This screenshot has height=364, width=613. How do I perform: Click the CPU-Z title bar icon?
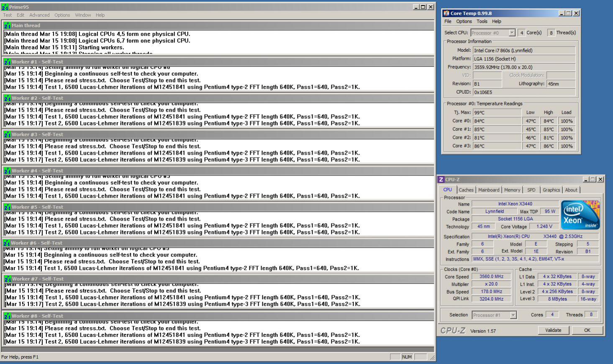click(441, 180)
